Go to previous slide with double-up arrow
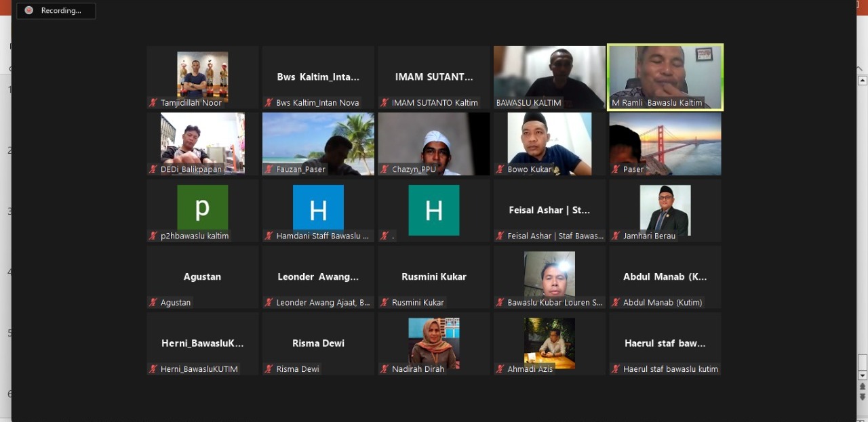 coord(863,386)
